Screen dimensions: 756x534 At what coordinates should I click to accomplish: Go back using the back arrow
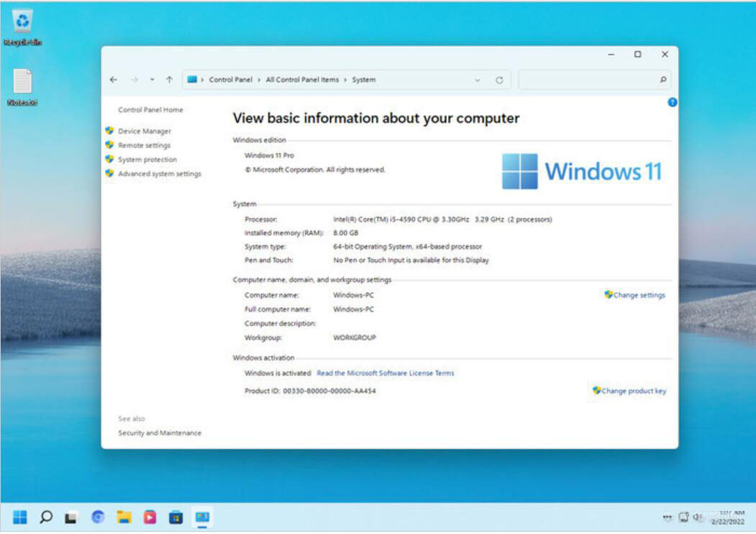click(114, 80)
